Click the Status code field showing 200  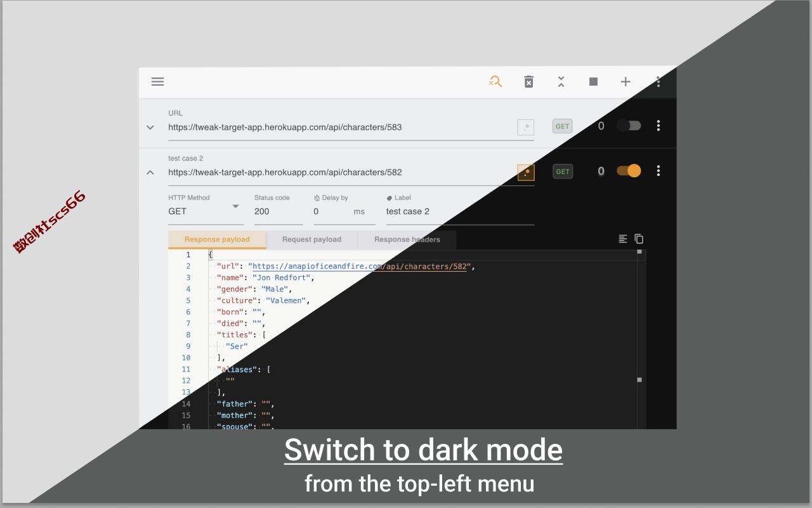tap(278, 211)
